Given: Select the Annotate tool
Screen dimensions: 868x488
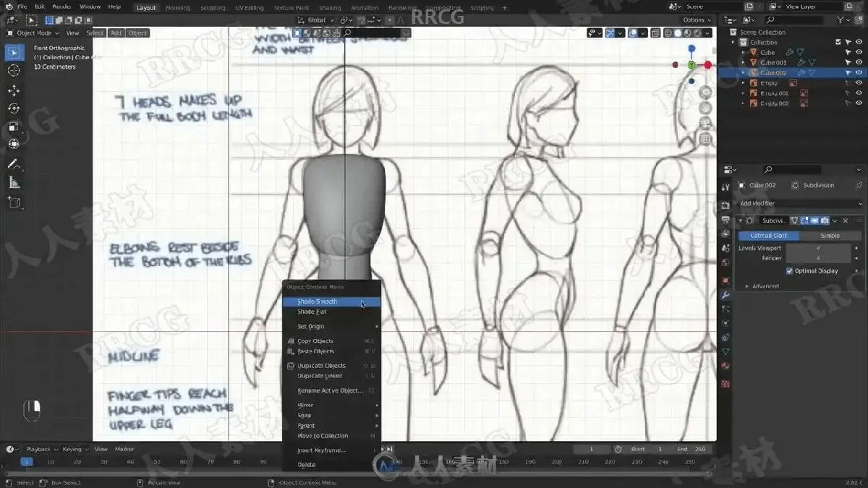Looking at the screenshot, I should (14, 165).
